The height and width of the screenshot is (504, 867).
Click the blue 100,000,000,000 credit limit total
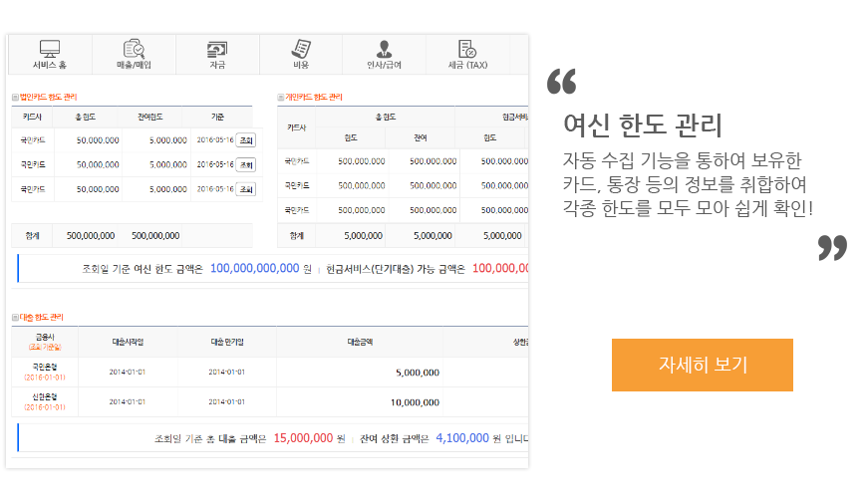pos(255,268)
